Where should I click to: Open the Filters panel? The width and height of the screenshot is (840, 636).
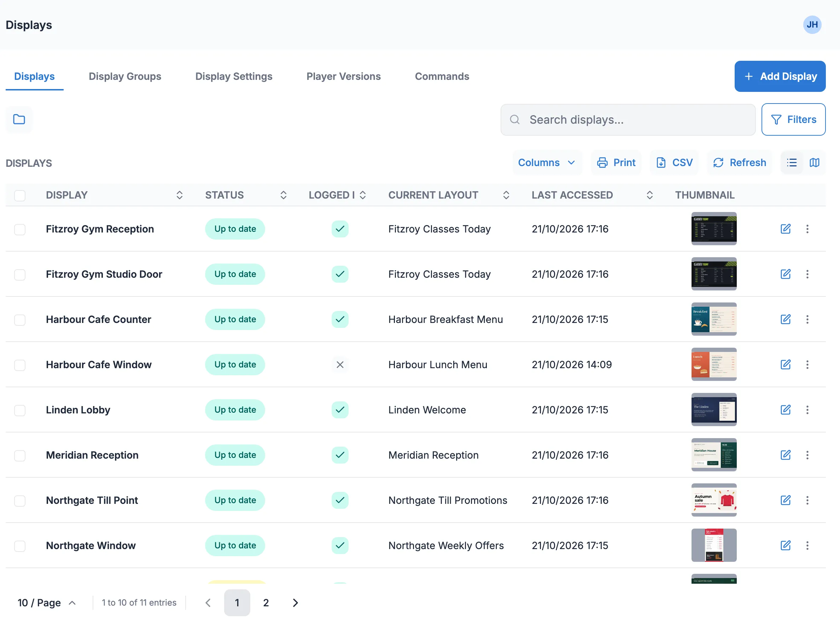pyautogui.click(x=793, y=119)
